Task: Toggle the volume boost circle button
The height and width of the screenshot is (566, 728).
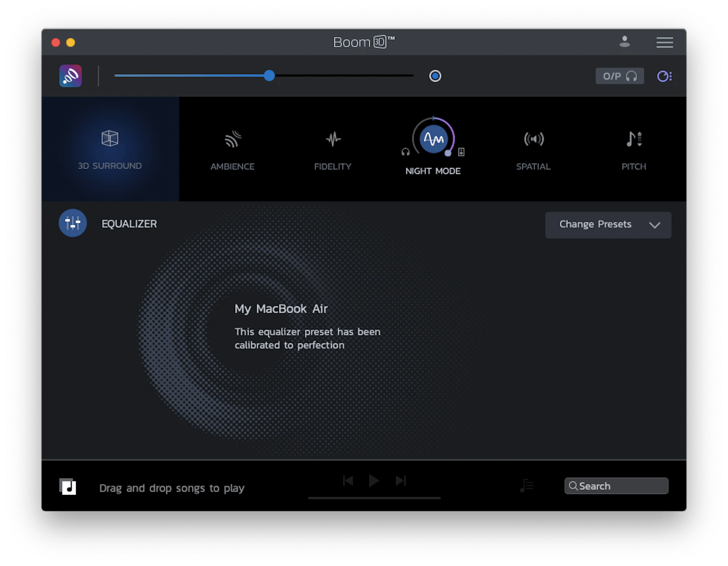Action: click(x=435, y=76)
